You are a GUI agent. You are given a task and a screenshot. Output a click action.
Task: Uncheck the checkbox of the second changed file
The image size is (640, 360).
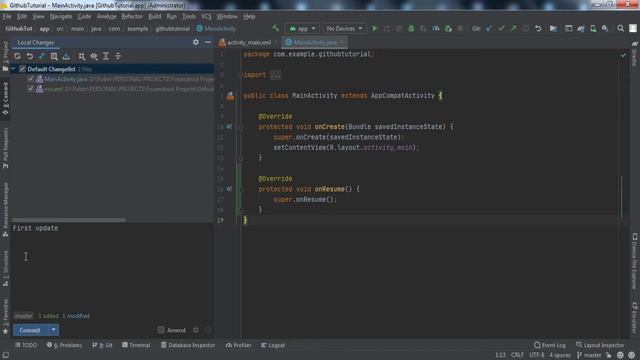(31, 89)
